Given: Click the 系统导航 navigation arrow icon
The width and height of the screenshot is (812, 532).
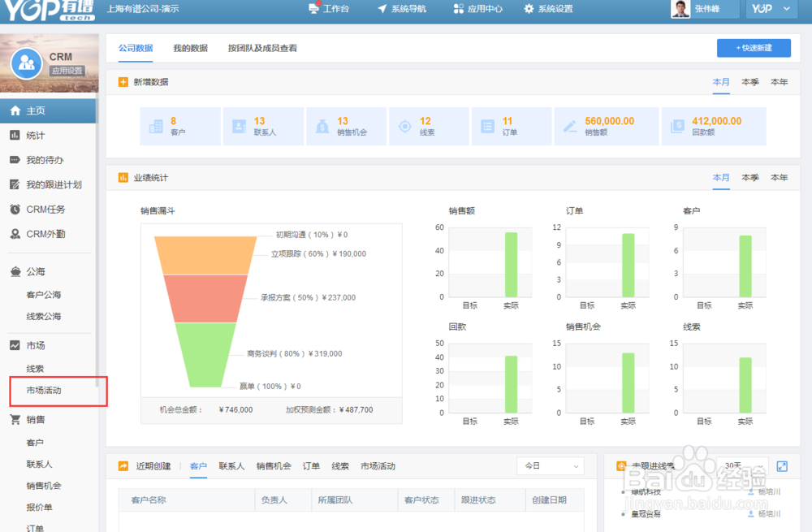Looking at the screenshot, I should (382, 8).
